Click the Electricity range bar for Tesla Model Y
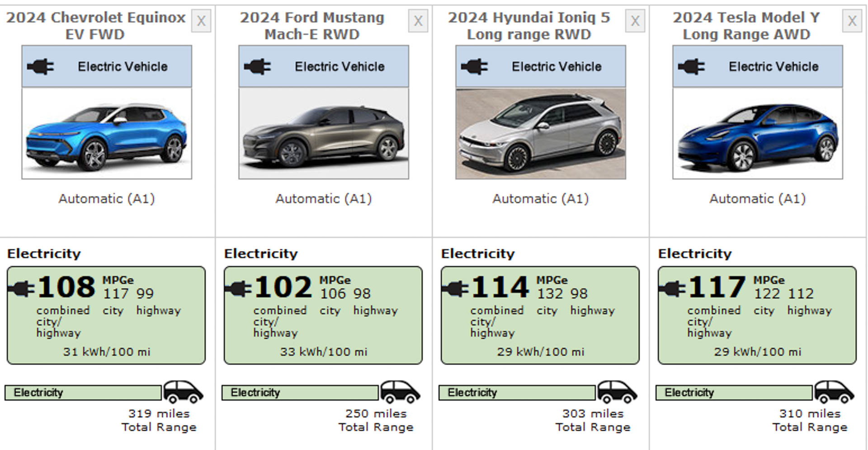The width and height of the screenshot is (868, 450). [734, 393]
